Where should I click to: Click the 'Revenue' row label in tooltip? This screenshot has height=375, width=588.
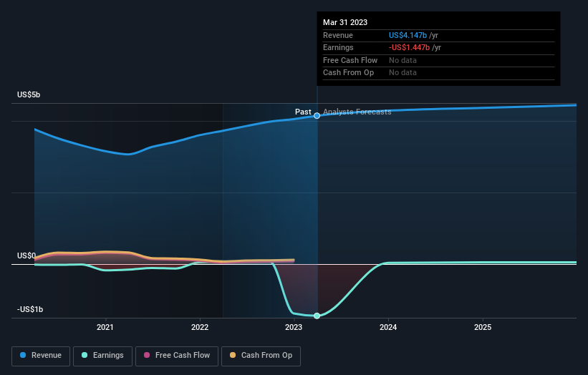pyautogui.click(x=338, y=35)
